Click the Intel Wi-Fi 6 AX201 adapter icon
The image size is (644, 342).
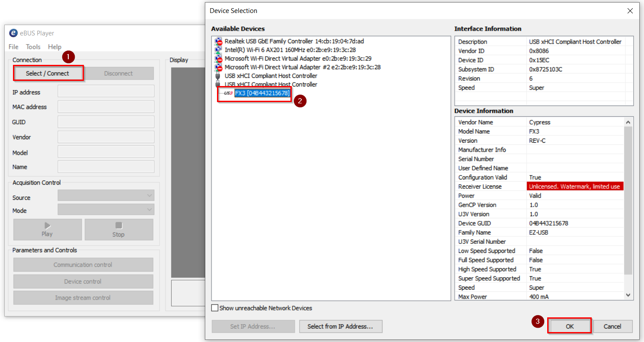tap(218, 50)
